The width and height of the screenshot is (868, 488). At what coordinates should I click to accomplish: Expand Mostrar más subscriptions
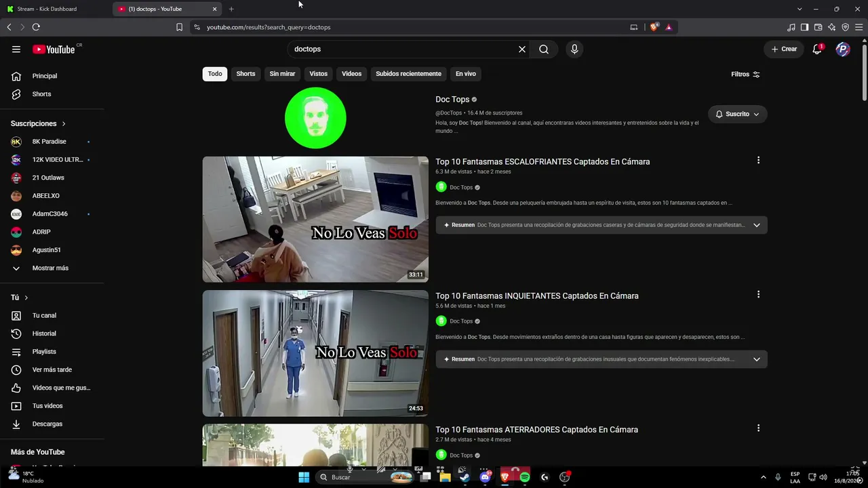pyautogui.click(x=50, y=268)
